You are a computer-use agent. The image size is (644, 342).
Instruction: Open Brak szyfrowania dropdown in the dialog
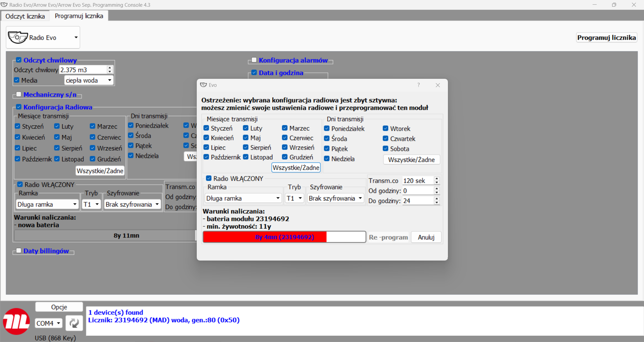click(336, 198)
